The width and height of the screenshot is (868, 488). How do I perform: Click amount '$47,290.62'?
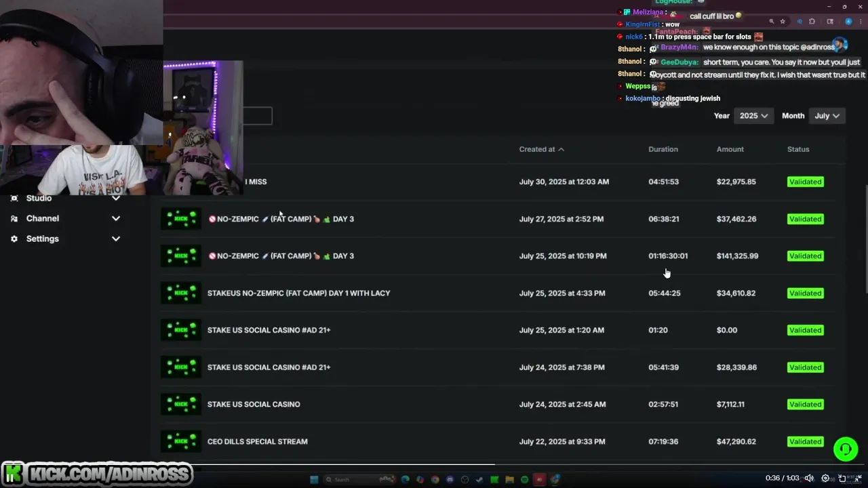(736, 441)
